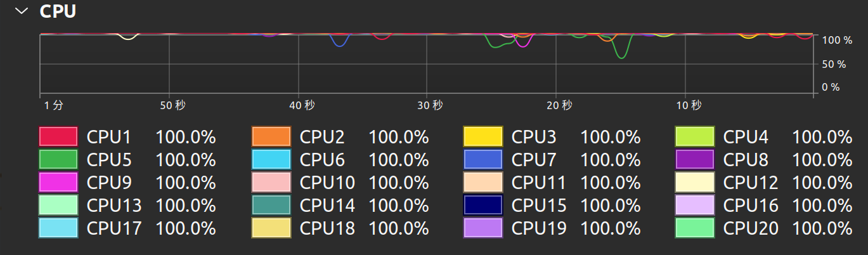
Task: Click the CPU7 blue color swatch
Action: (x=483, y=159)
